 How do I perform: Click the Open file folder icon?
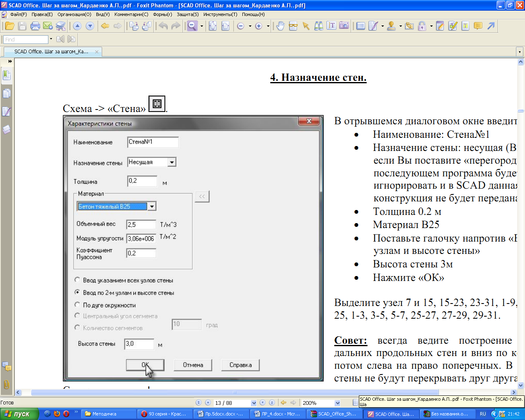pos(9,26)
